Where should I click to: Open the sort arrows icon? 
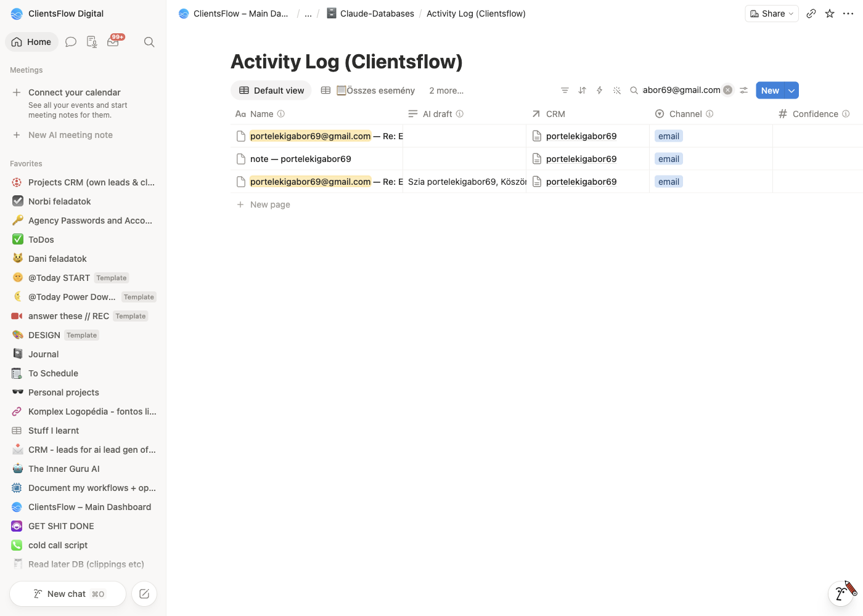coord(582,91)
